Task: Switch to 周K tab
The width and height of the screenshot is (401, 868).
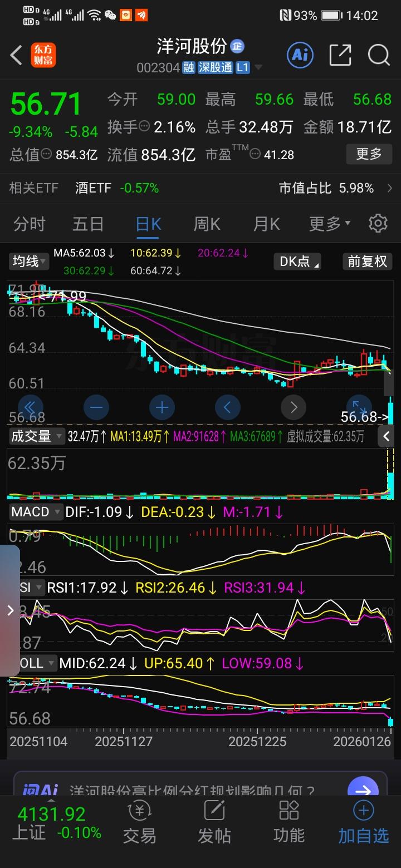Action: pyautogui.click(x=207, y=224)
